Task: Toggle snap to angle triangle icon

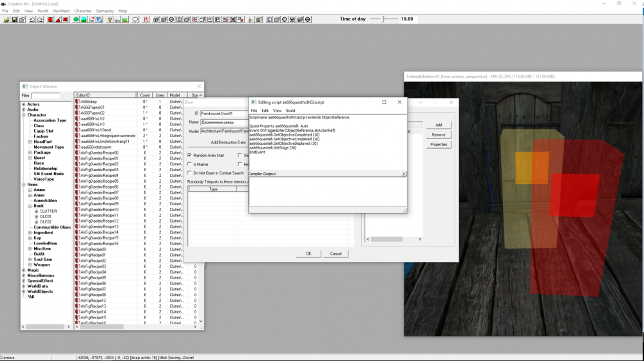Action: click(58, 19)
